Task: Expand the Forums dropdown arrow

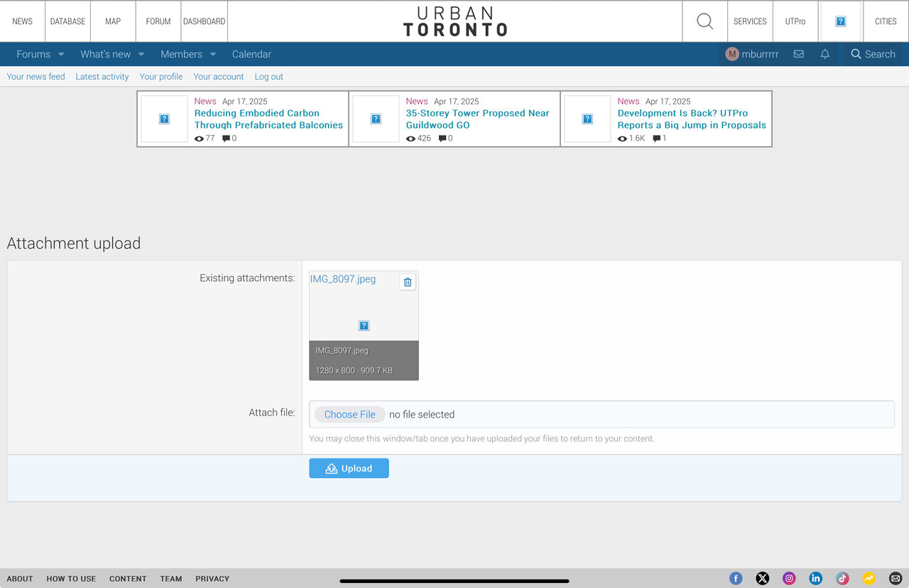Action: [61, 54]
